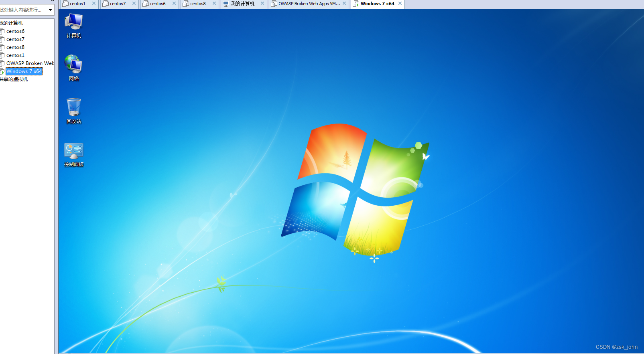Click the running icon beside Windows 7 x64 tree item
Screen dimensions: 644x354
coord(2,71)
